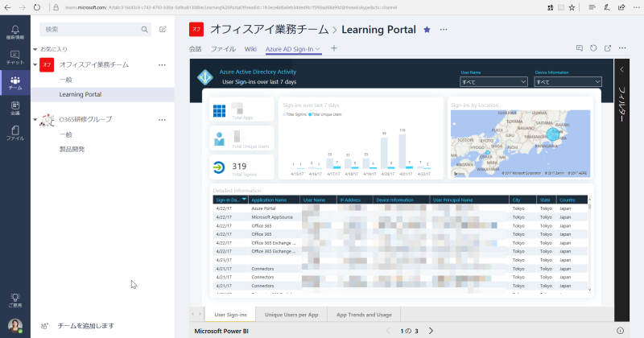The image size is (644, 338).
Task: Click the Application Name column header
Action: click(x=274, y=200)
